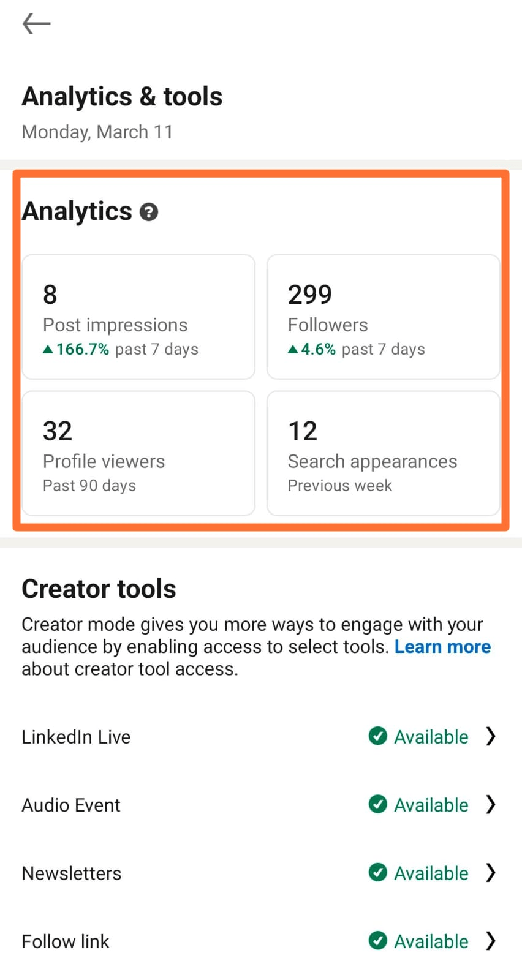
Task: Expand the LinkedIn Live chevron
Action: click(491, 737)
